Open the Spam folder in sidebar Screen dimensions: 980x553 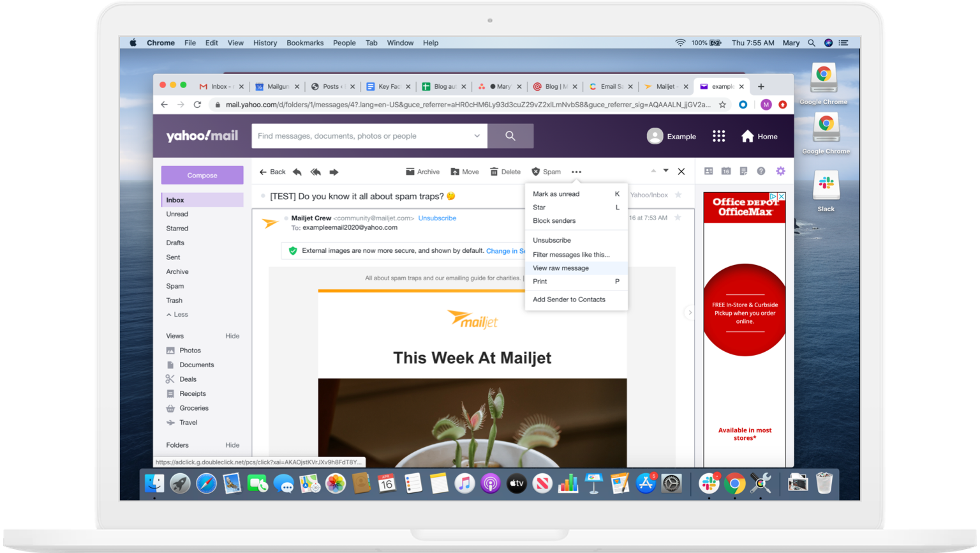[175, 286]
